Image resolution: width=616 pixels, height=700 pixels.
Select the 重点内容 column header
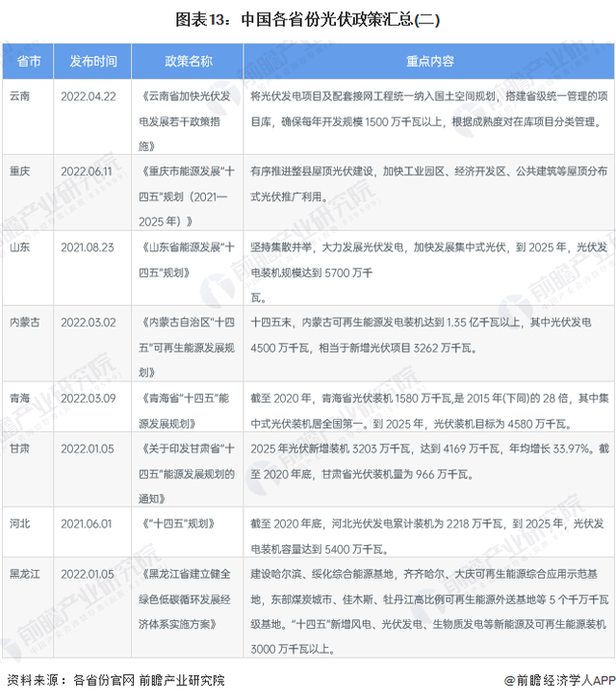[x=428, y=61]
